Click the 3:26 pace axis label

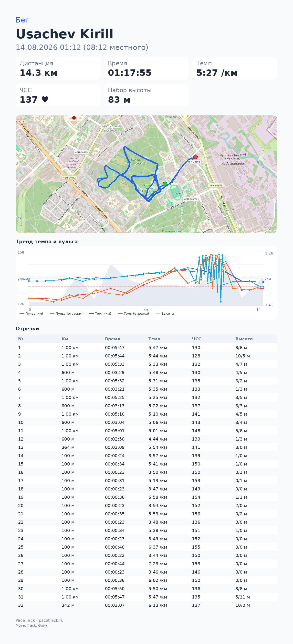pyautogui.click(x=269, y=253)
